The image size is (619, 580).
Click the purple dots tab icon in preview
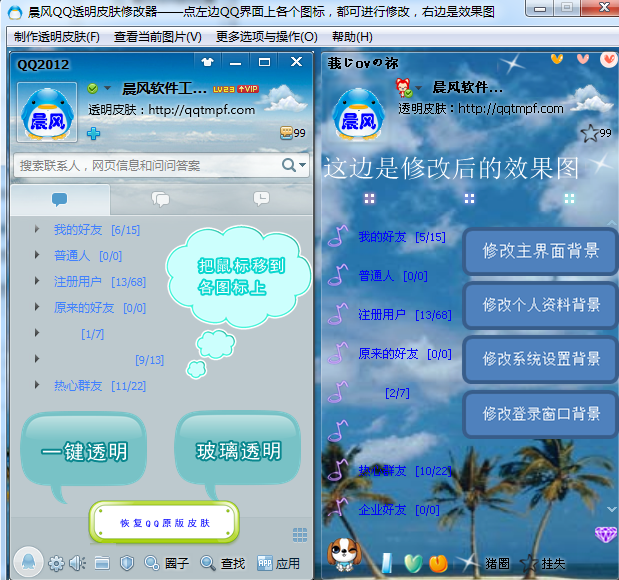[370, 198]
